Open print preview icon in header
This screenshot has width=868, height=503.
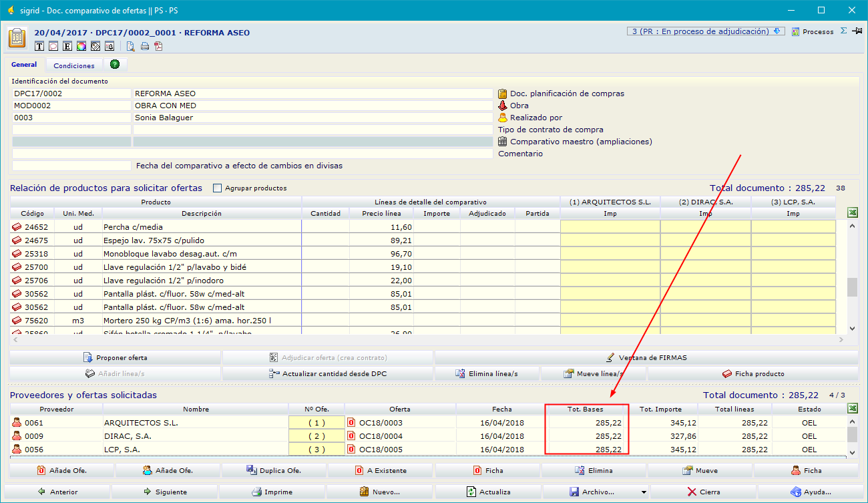131,46
